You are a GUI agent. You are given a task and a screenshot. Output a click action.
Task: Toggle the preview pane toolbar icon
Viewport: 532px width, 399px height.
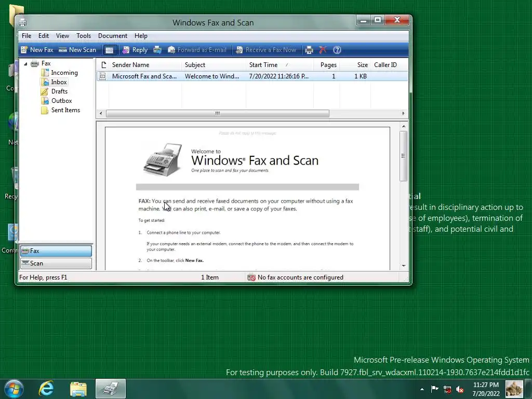(109, 50)
